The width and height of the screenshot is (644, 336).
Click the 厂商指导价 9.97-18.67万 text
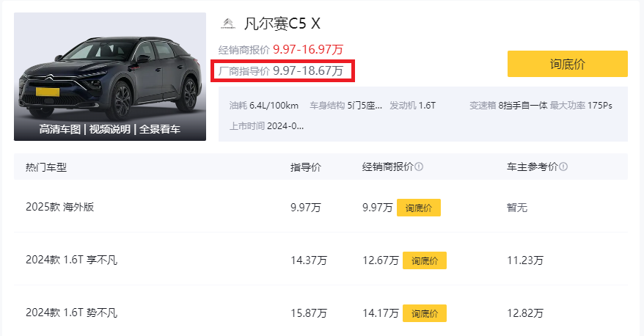[x=281, y=70]
